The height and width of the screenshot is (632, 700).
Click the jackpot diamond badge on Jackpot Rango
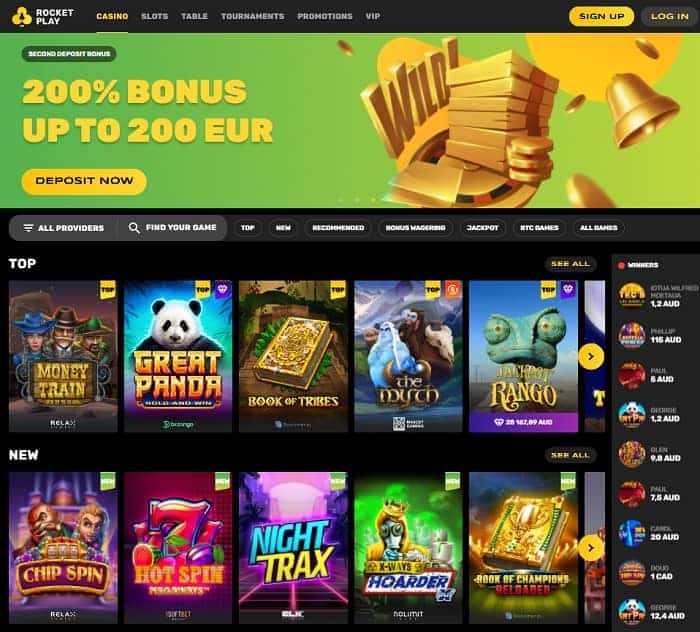click(567, 290)
